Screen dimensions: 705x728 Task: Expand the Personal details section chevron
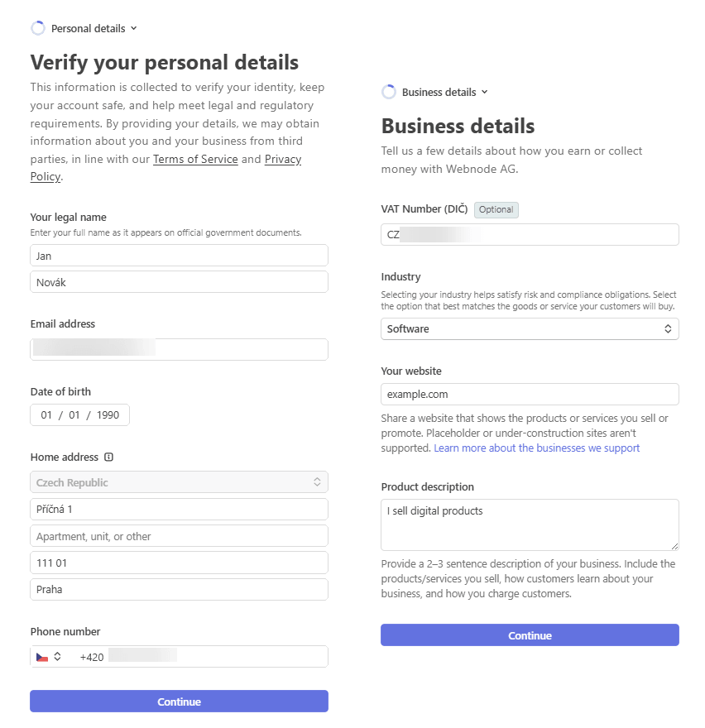134,28
